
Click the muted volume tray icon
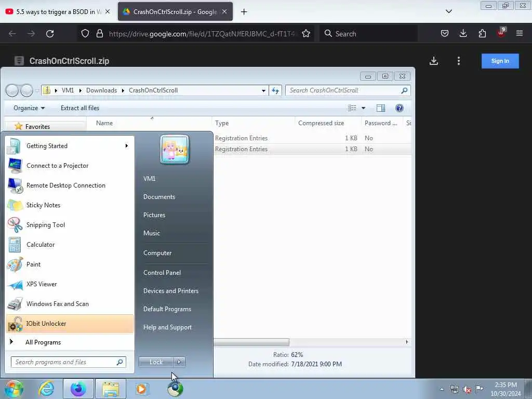(x=467, y=390)
